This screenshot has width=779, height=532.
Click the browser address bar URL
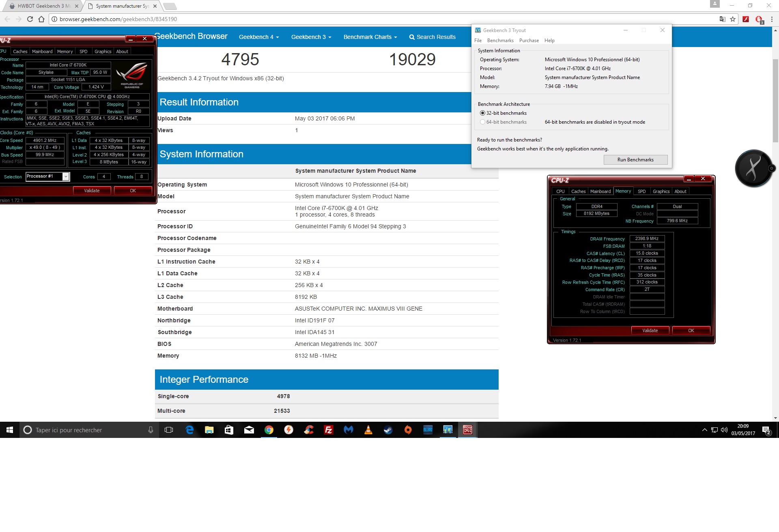pos(118,19)
